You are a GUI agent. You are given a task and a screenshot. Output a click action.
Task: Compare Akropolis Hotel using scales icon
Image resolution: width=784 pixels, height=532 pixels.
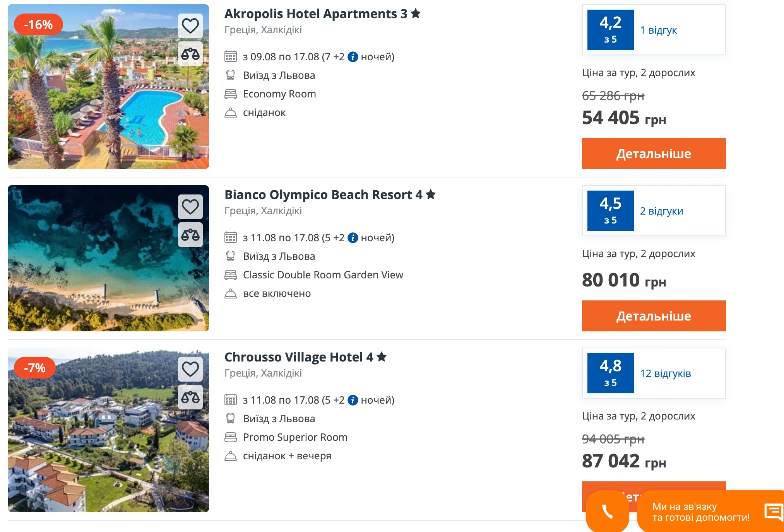point(190,54)
